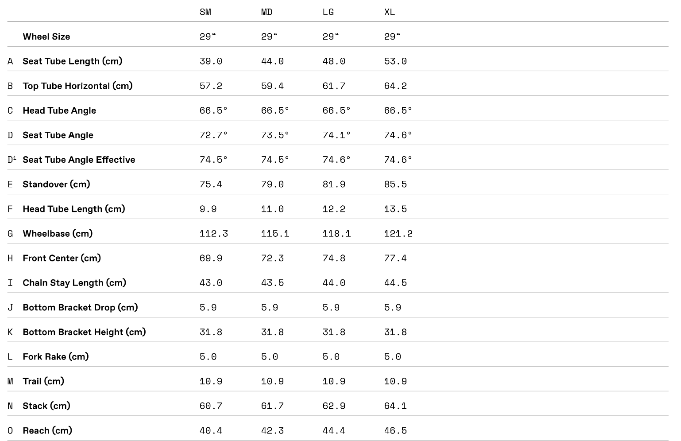This screenshot has width=681, height=441.
Task: Click the MD size column header
Action: coord(267,12)
